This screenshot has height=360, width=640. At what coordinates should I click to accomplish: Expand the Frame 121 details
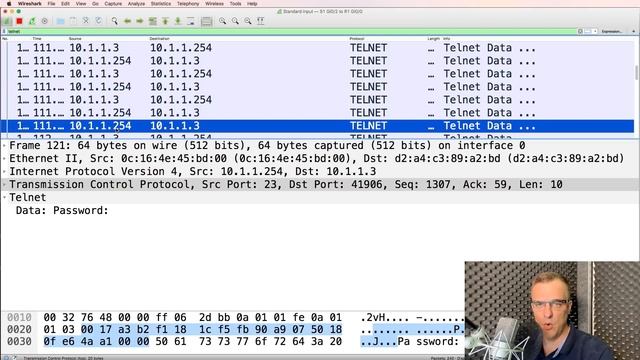pyautogui.click(x=4, y=146)
